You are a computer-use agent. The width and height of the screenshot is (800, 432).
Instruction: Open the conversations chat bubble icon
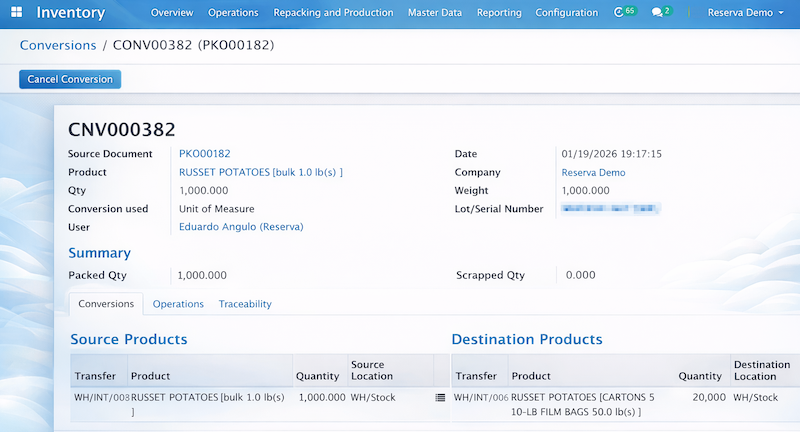tap(662, 12)
